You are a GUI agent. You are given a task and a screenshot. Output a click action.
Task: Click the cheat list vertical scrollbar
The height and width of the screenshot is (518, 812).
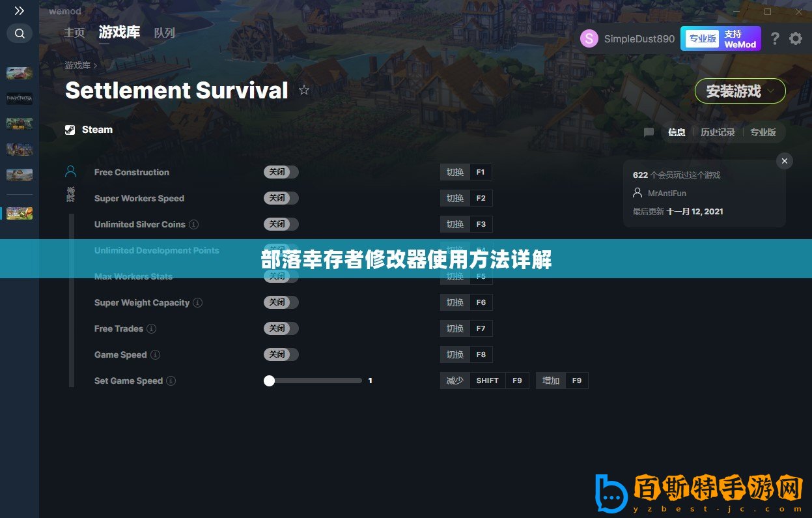click(x=72, y=300)
